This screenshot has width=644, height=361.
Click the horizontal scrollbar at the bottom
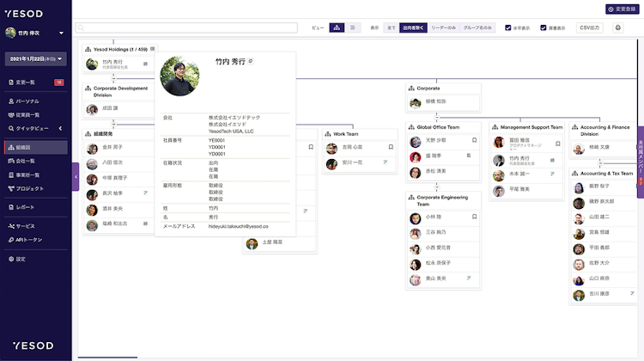click(107, 358)
